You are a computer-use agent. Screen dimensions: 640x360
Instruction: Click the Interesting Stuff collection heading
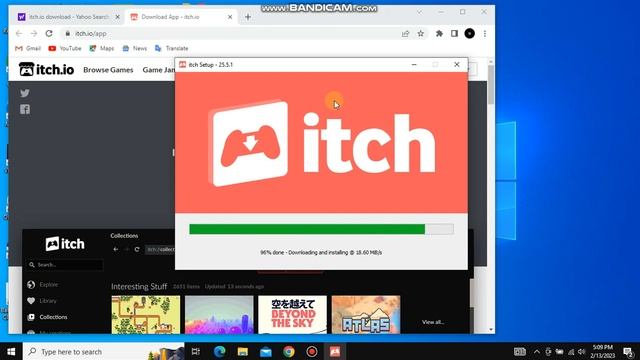coord(139,287)
